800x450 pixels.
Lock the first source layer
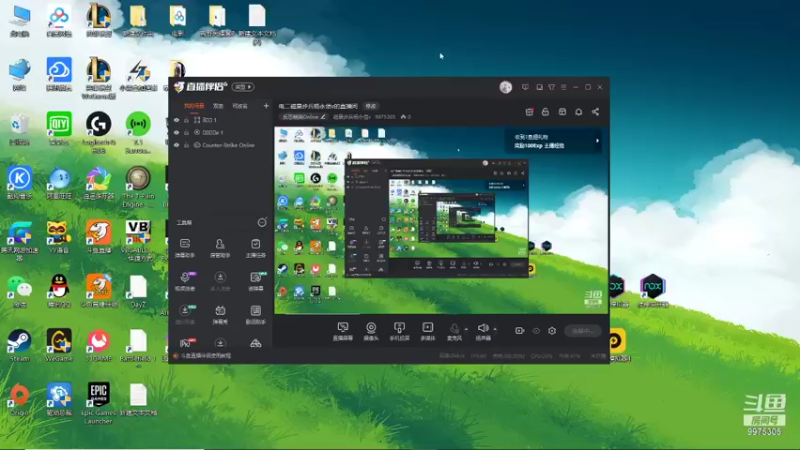(186, 120)
